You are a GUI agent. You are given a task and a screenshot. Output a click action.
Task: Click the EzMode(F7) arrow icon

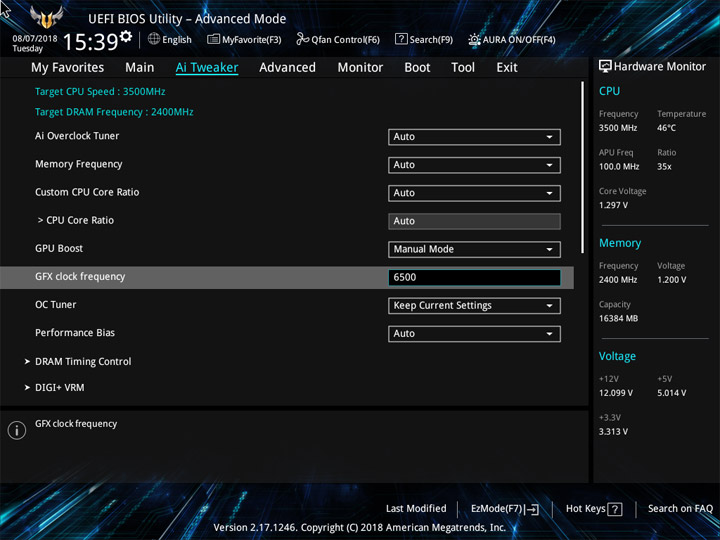coord(531,509)
